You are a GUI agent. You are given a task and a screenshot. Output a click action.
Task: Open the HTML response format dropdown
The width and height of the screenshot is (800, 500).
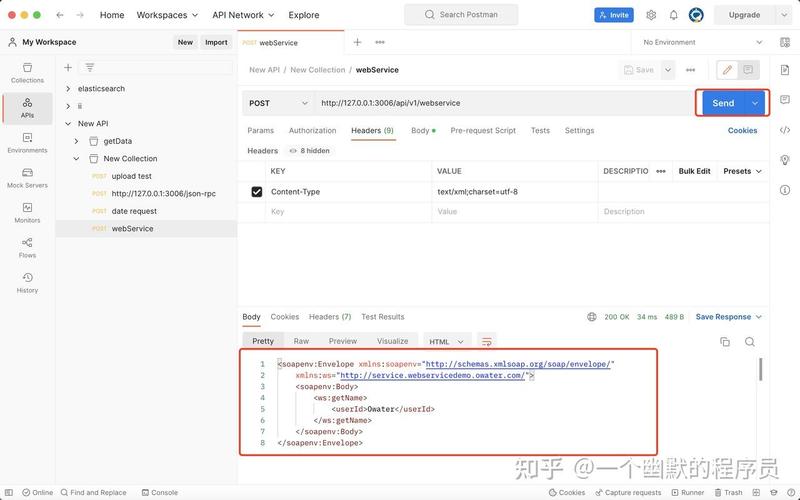[446, 341]
